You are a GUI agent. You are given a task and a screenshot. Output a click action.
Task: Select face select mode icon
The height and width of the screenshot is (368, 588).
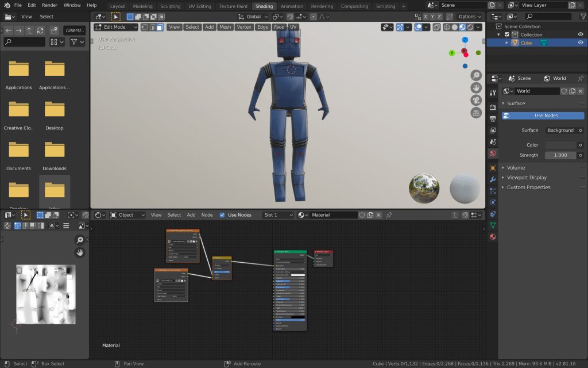pos(160,27)
